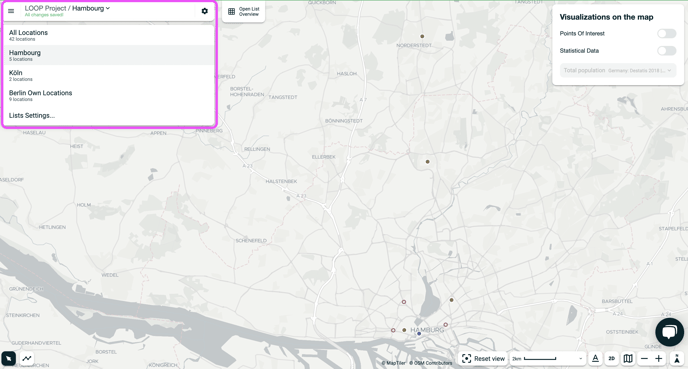This screenshot has height=369, width=688.
Task: Open project settings gear icon
Action: point(204,11)
